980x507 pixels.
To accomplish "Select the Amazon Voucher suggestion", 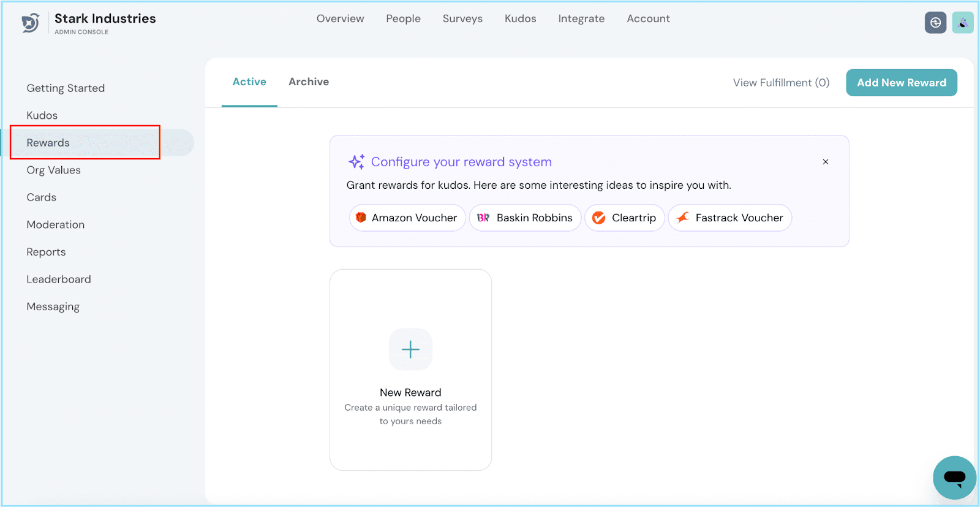I will point(407,218).
